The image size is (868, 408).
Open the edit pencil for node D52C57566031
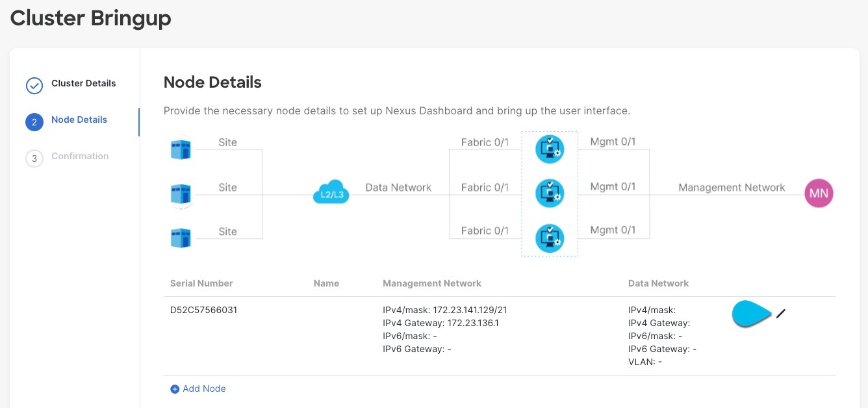point(780,313)
